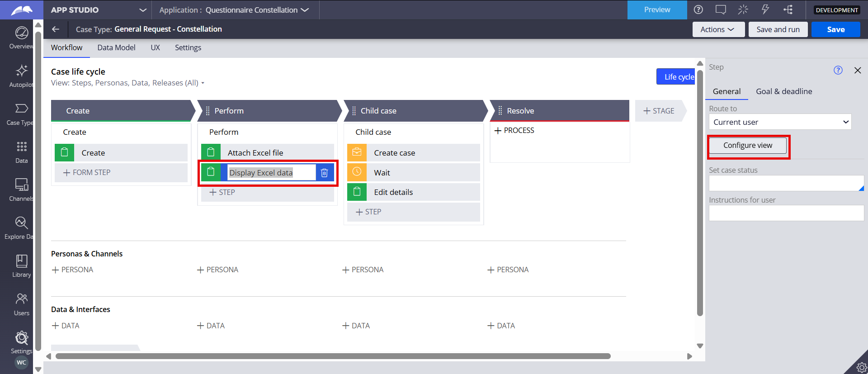Open Case Types in the sidebar

[x=21, y=114]
